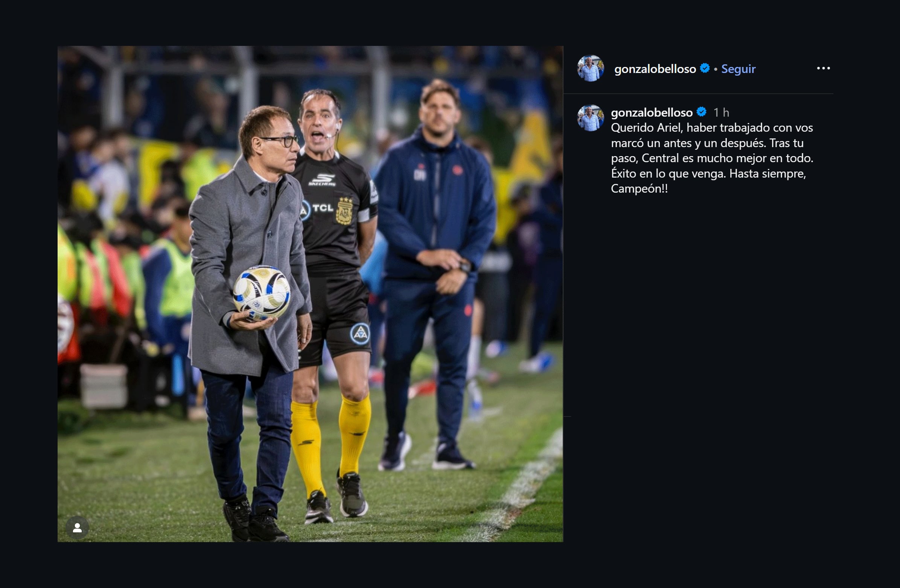Click the verified badge next to gonzalobelloso header
The height and width of the screenshot is (588, 900).
pos(706,68)
